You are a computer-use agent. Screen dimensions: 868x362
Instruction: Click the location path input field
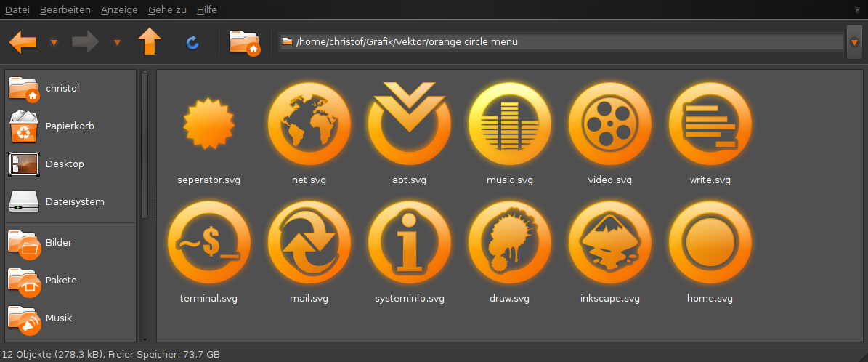[561, 41]
